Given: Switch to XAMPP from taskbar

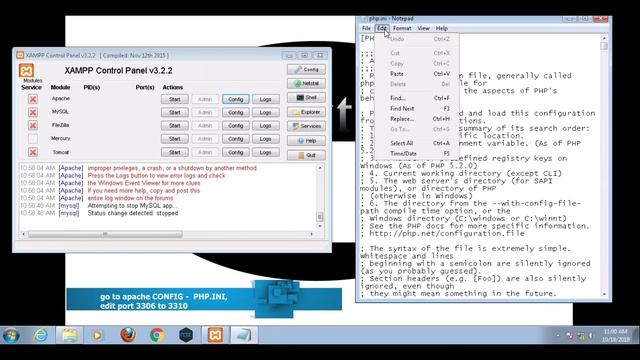Looking at the screenshot, I should tap(215, 335).
